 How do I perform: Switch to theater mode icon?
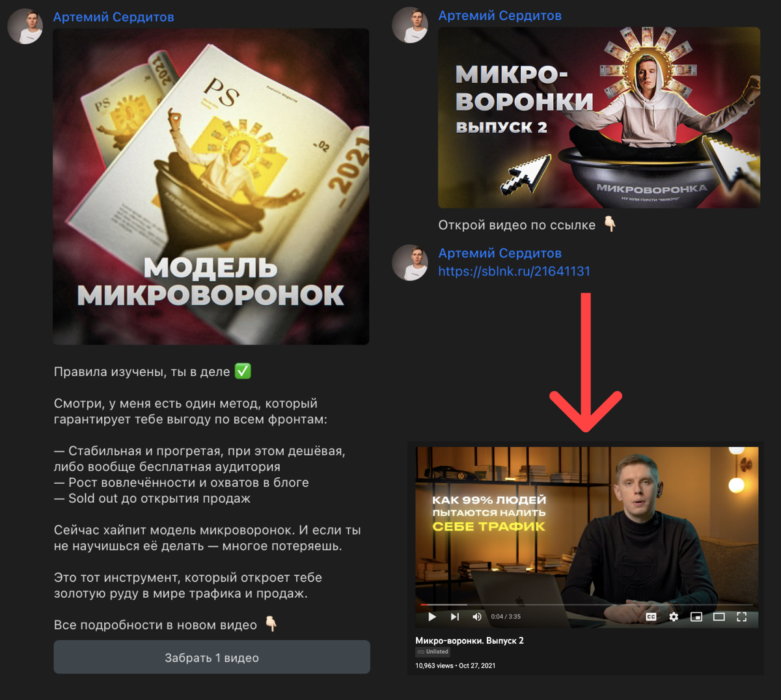[x=719, y=617]
